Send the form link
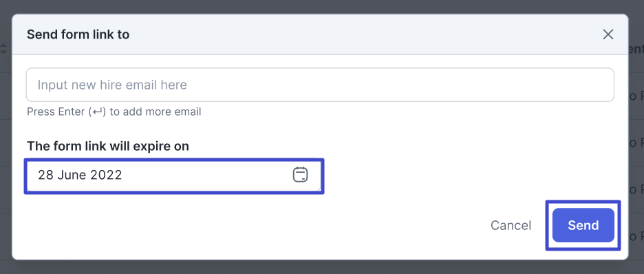 [x=583, y=225]
